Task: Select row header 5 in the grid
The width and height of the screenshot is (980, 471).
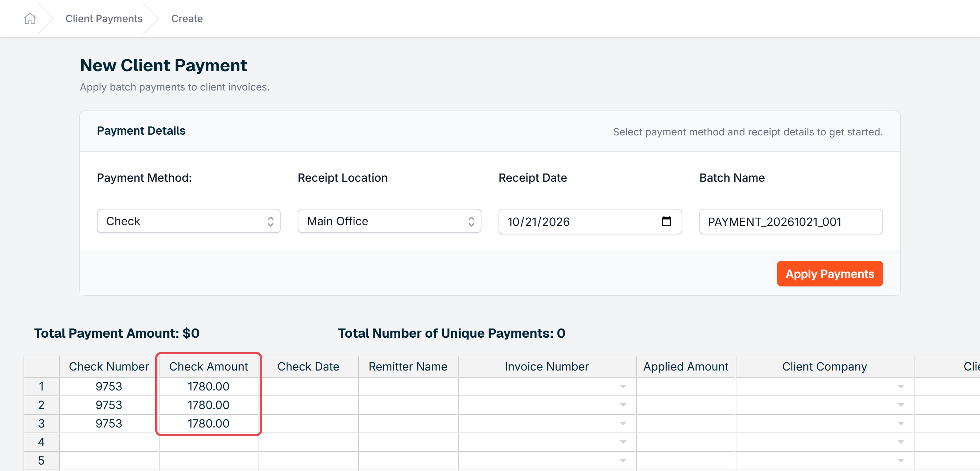Action: pyautogui.click(x=41, y=461)
